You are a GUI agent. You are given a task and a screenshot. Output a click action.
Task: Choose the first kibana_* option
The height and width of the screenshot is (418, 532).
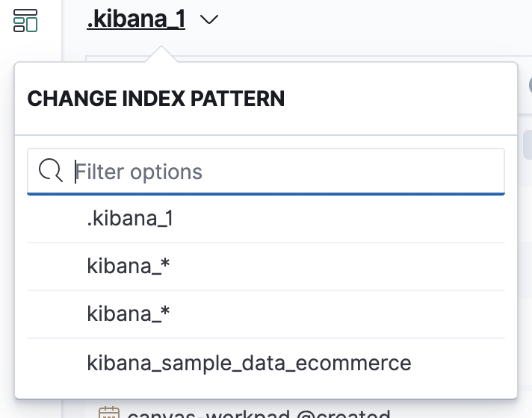(x=129, y=266)
